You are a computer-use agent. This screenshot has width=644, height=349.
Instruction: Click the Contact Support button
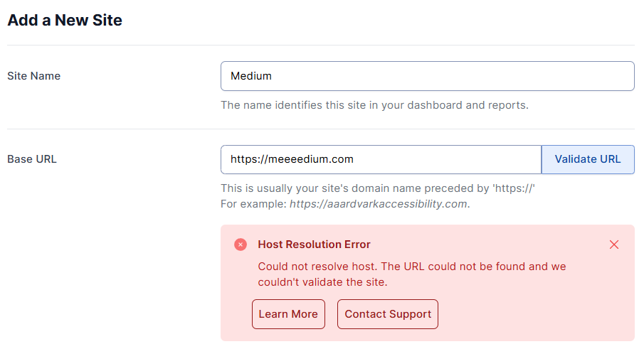388,314
